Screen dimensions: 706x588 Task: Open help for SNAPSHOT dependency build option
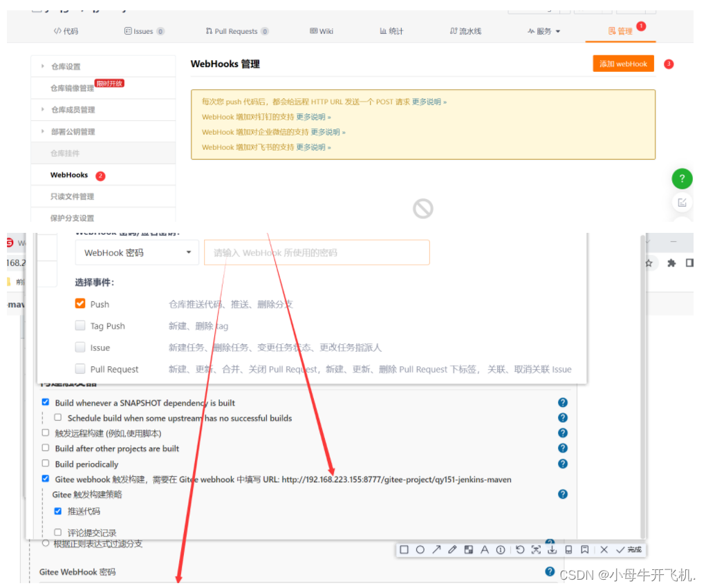562,403
